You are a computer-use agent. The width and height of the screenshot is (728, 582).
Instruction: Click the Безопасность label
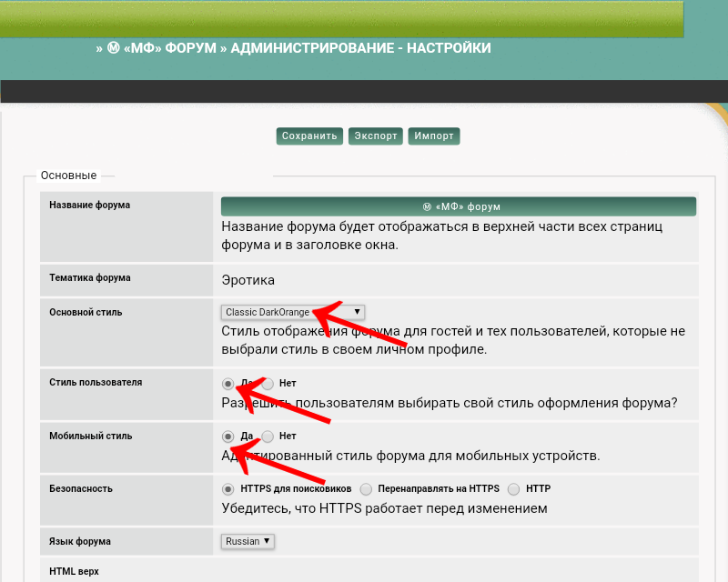point(81,488)
